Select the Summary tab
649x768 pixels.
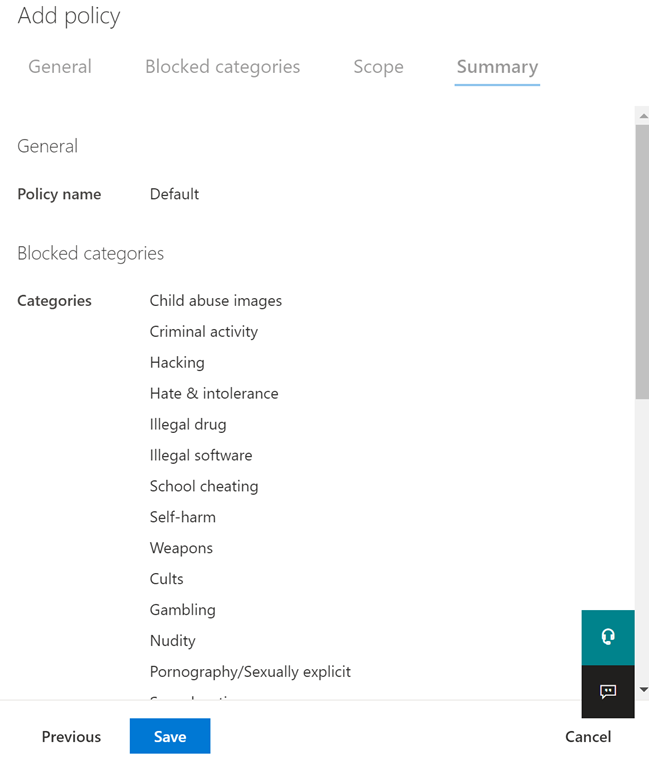coord(497,67)
